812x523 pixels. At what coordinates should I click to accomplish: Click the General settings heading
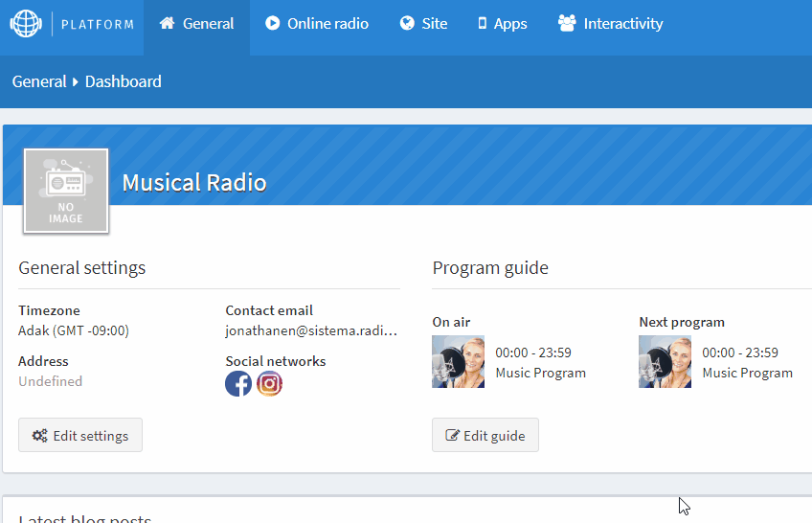click(x=81, y=267)
